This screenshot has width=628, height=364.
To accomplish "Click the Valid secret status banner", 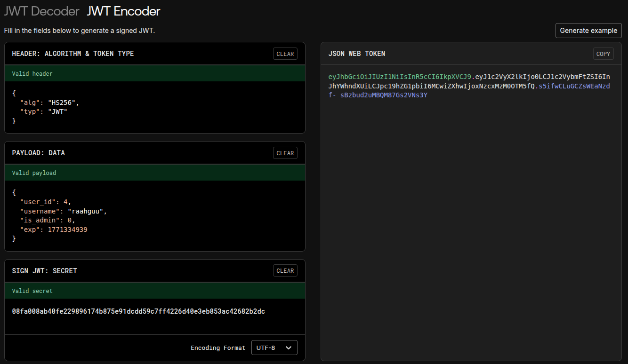I will click(154, 291).
